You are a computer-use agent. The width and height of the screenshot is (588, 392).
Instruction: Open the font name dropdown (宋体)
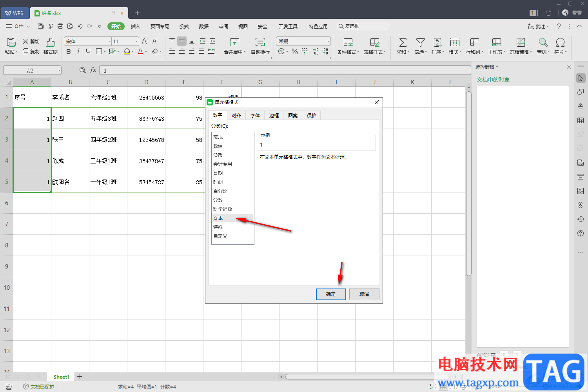click(x=109, y=41)
